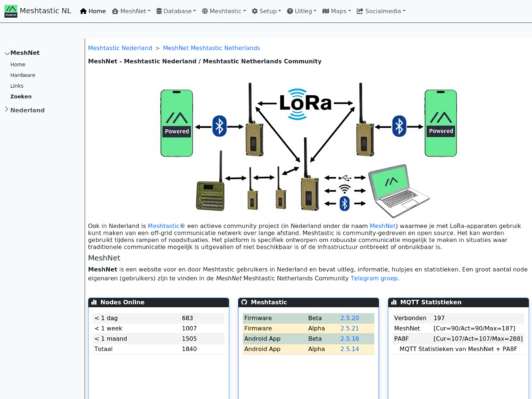Click the house icon next to Home
532x399 pixels.
tap(83, 11)
